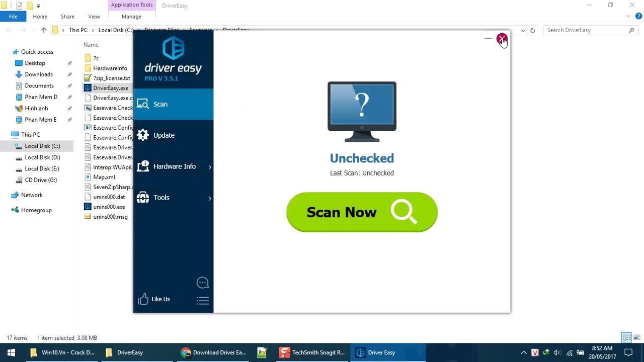The image size is (644, 362).
Task: Refresh the Explorer folder view
Action: pyautogui.click(x=533, y=30)
